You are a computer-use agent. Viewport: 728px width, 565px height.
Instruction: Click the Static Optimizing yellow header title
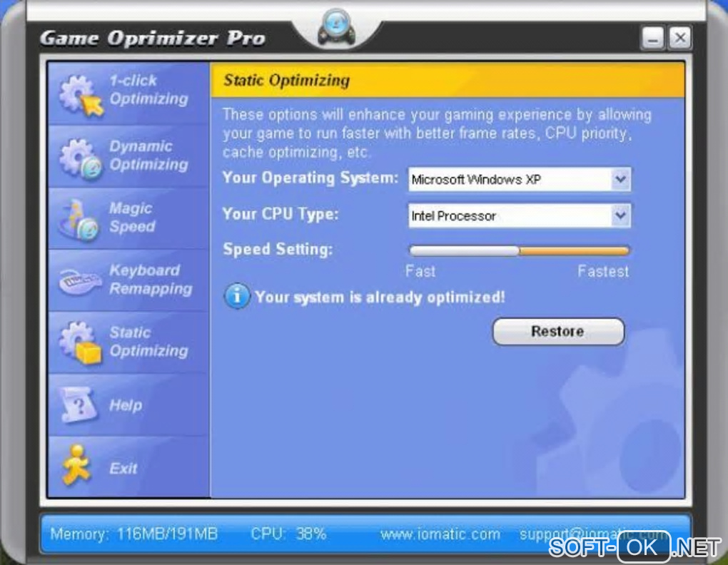click(x=286, y=80)
